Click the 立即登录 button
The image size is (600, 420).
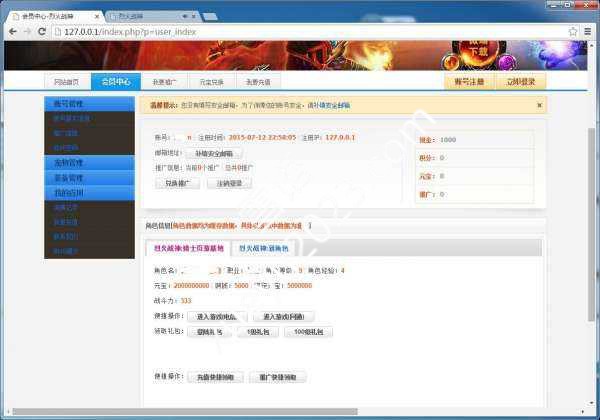coord(520,81)
